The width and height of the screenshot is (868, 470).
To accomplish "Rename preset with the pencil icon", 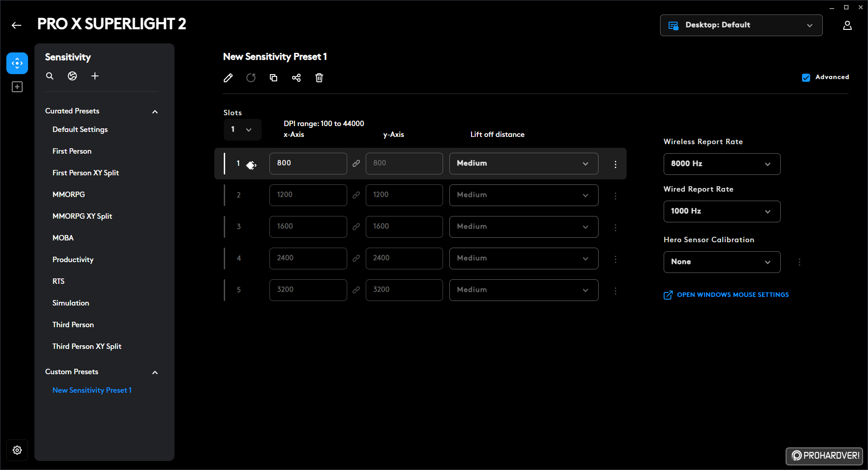I will tap(228, 78).
